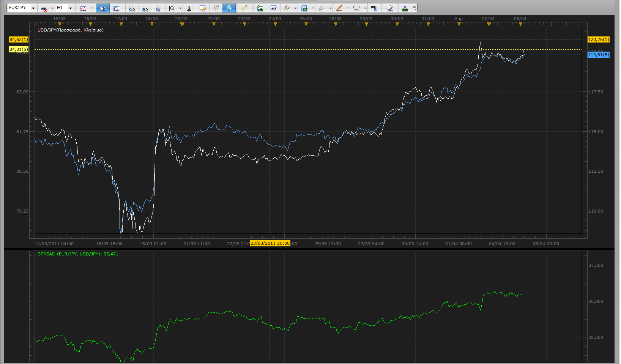Click the 120,76(1) right price label

[599, 39]
